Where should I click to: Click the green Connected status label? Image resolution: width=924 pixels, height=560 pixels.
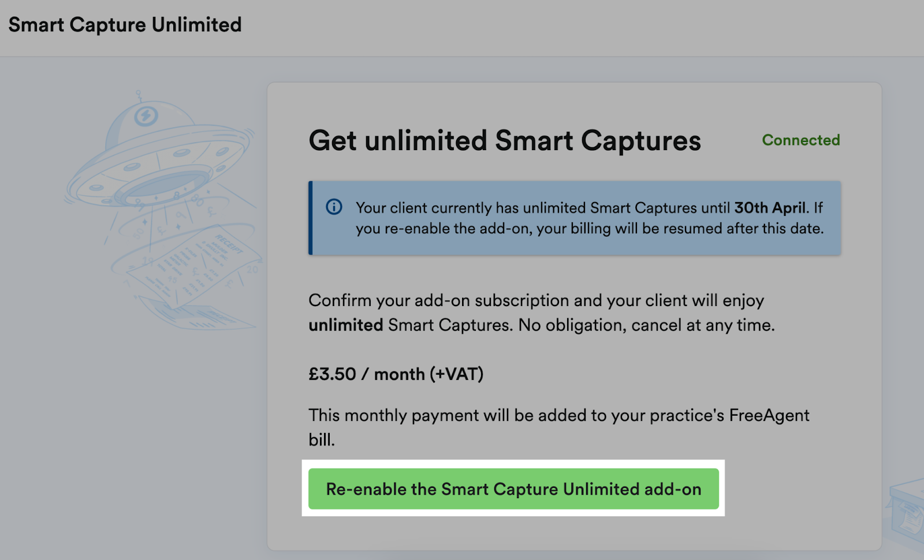[x=801, y=140]
